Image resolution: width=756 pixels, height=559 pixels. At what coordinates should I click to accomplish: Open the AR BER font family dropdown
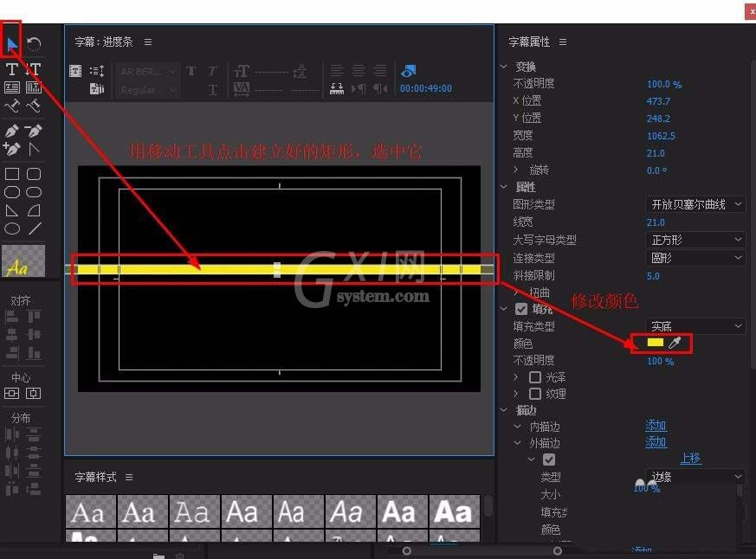(x=147, y=71)
